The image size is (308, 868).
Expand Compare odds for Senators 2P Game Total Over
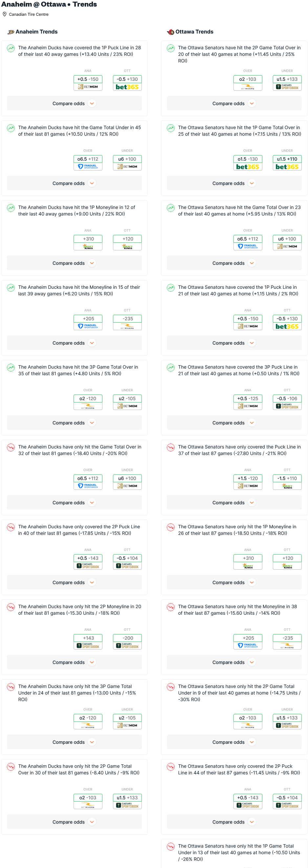234,103
